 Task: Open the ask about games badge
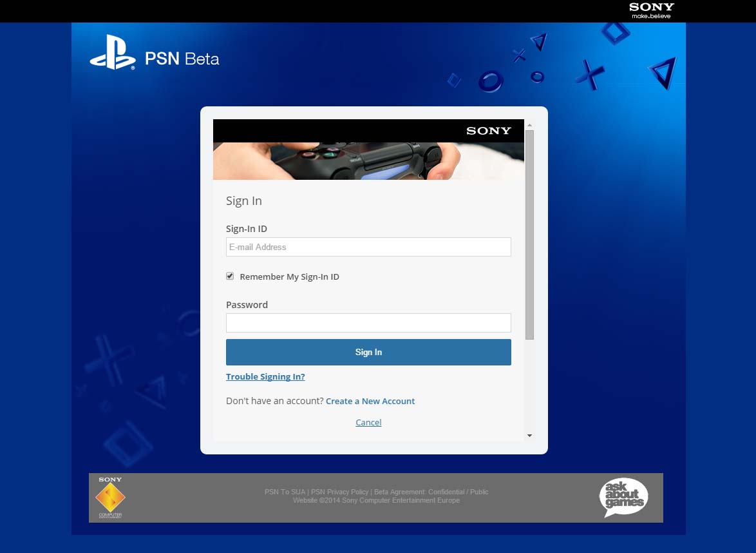point(623,497)
